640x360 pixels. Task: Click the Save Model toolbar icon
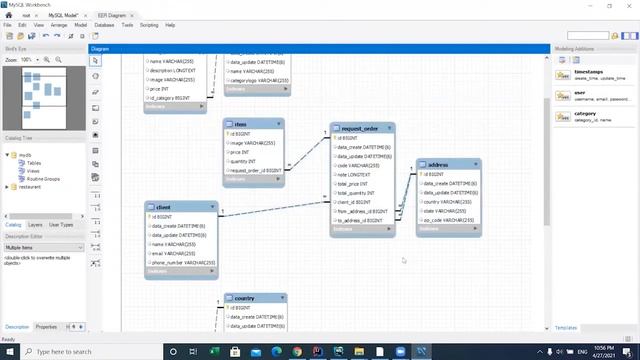point(31,36)
